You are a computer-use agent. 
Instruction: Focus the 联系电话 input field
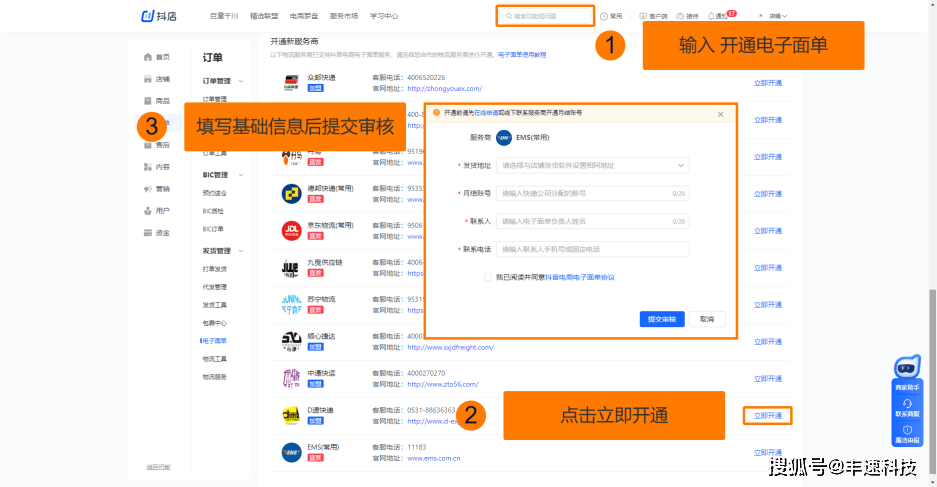pos(592,249)
